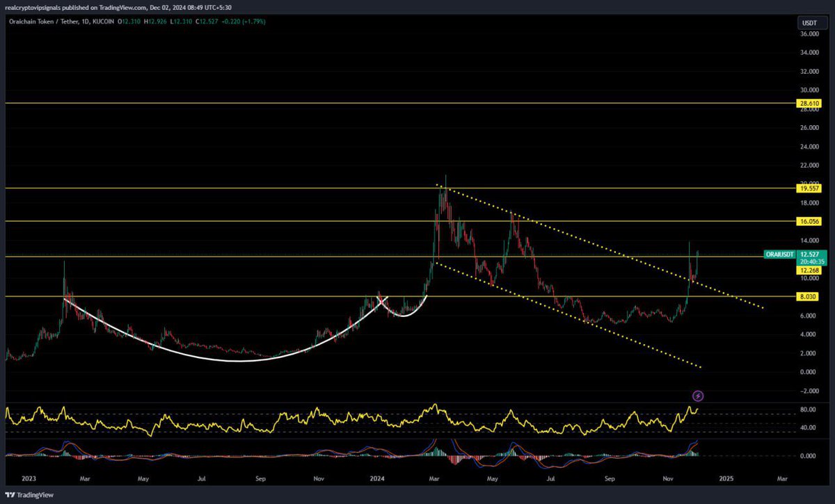This screenshot has height=504, width=835.
Task: Click the 2025 label on time axis
Action: pos(726,478)
